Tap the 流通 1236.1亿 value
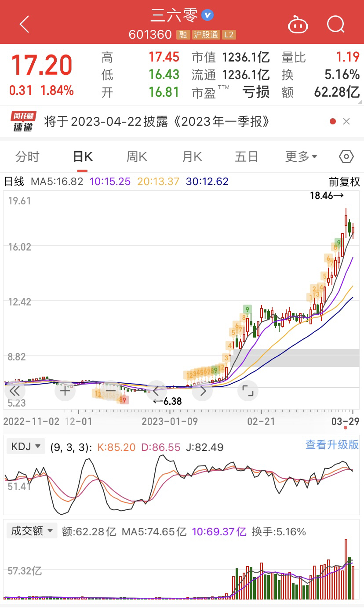This screenshot has width=364, height=614. coord(246,75)
